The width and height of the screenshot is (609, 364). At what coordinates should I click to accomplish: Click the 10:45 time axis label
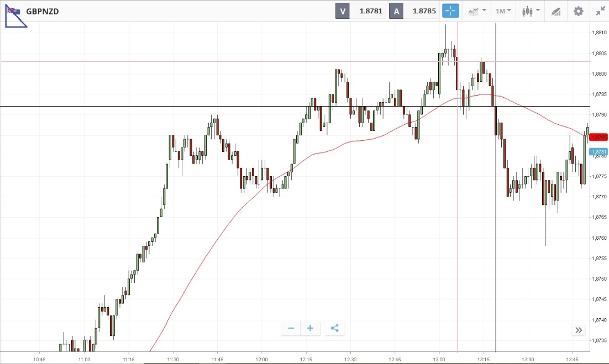point(40,360)
